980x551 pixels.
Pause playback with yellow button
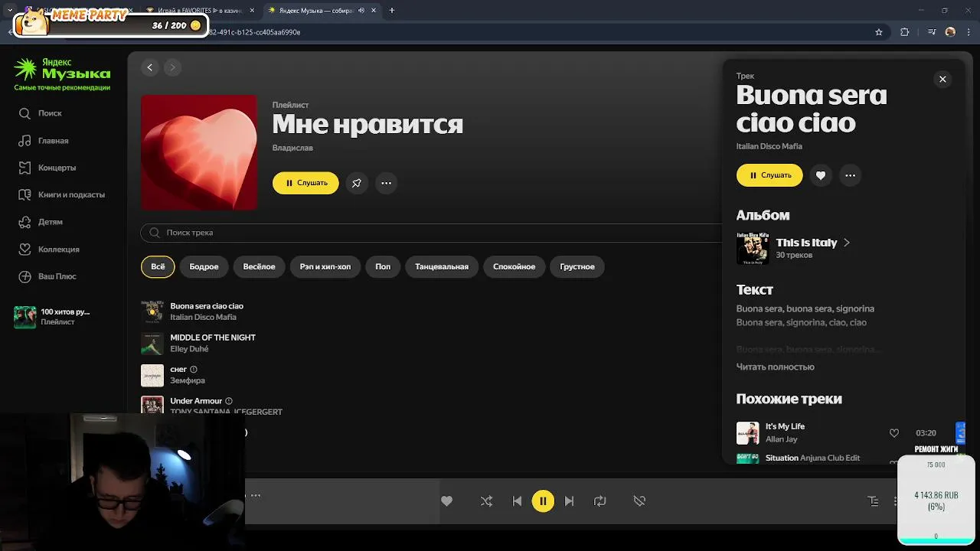pos(543,501)
